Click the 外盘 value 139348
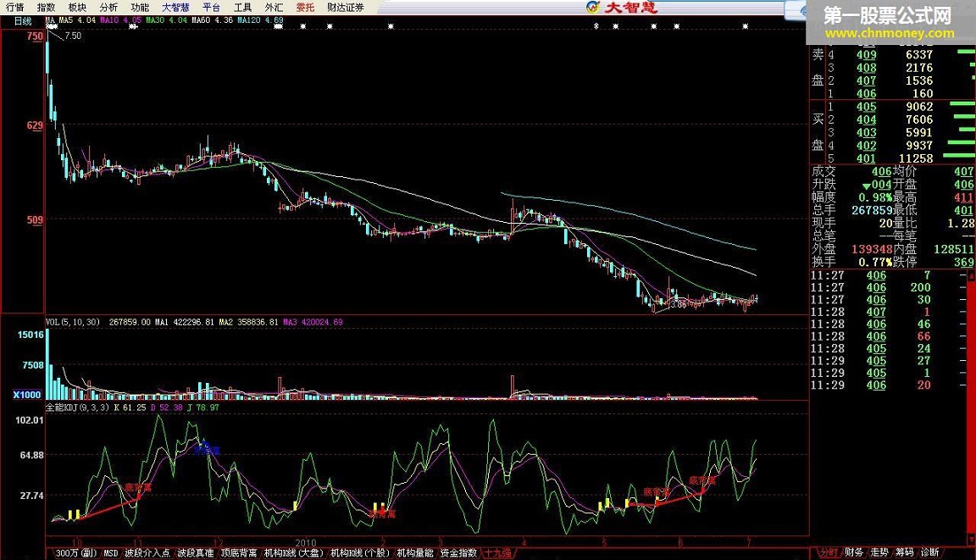Image resolution: width=976 pixels, height=560 pixels. (x=872, y=249)
